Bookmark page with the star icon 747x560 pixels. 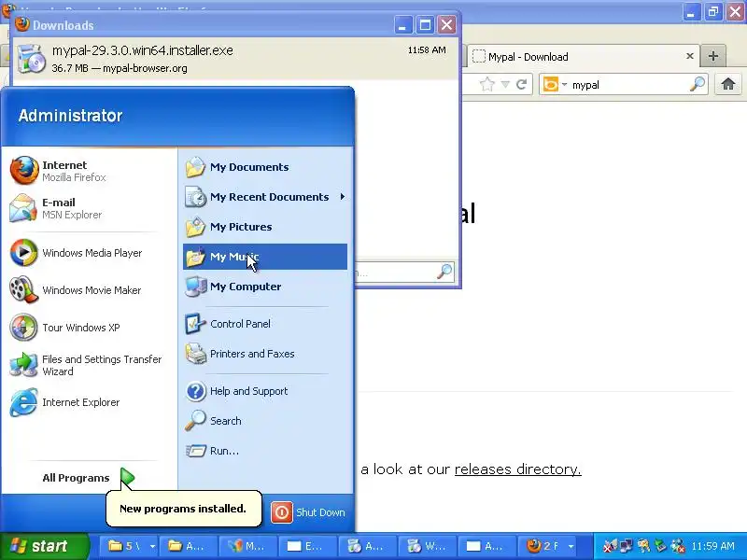click(486, 85)
